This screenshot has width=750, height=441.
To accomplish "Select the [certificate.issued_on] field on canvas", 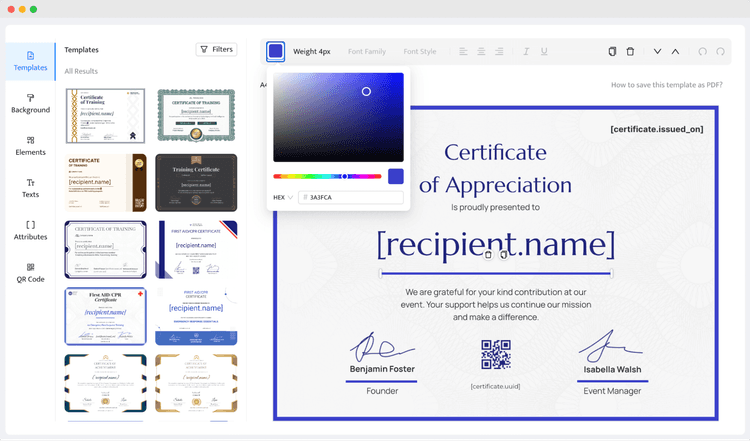I will (x=657, y=129).
